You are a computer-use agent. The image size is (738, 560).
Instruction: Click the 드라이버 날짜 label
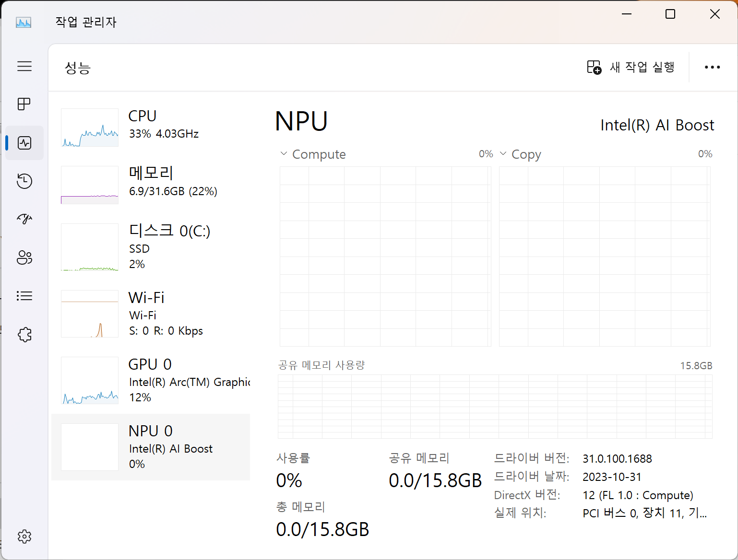point(532,477)
